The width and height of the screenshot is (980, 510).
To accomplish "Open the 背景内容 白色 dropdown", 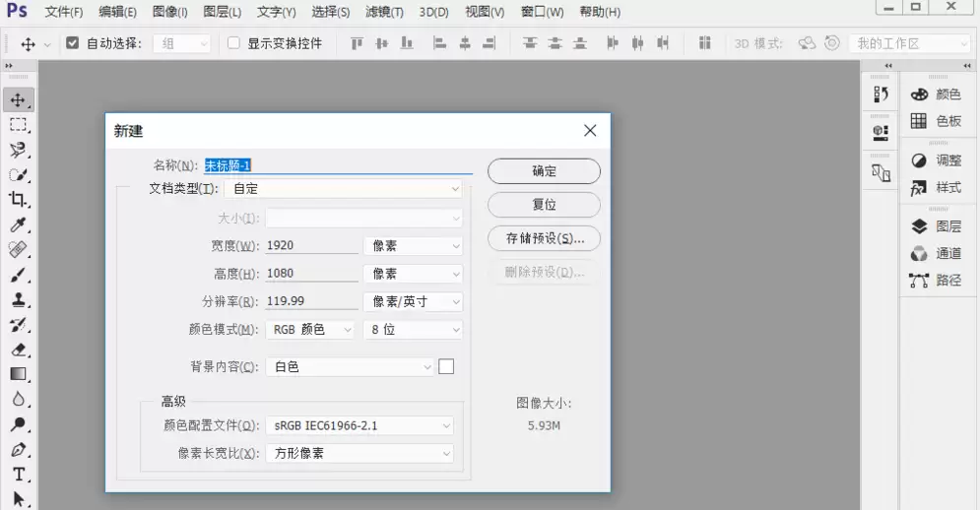I will pos(350,367).
